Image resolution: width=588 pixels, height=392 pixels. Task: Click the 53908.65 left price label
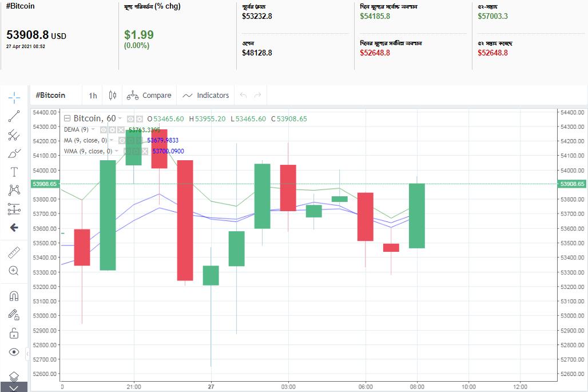coord(45,184)
